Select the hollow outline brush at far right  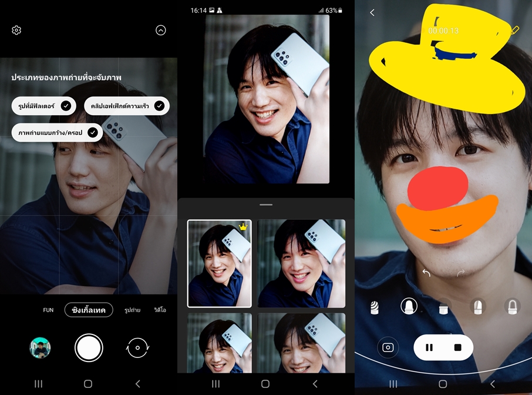point(513,306)
